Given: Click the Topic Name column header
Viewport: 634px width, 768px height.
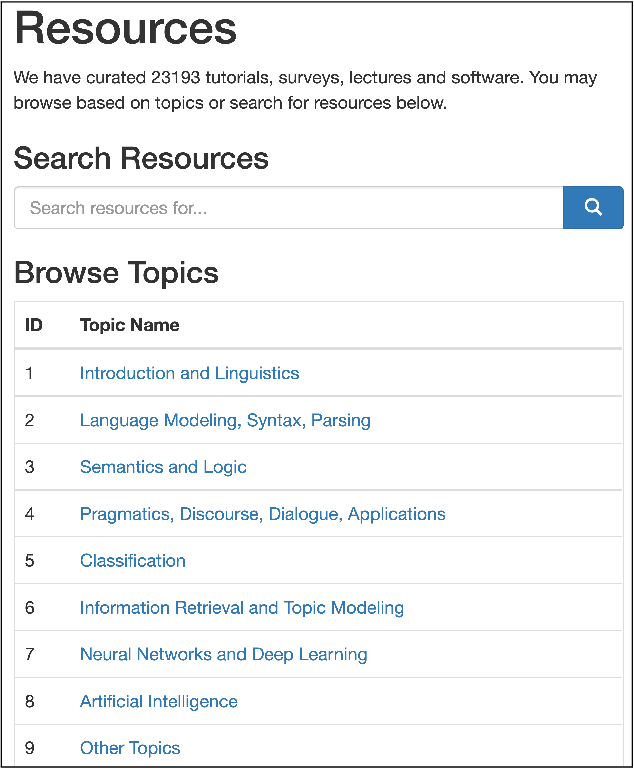Looking at the screenshot, I should (x=130, y=325).
